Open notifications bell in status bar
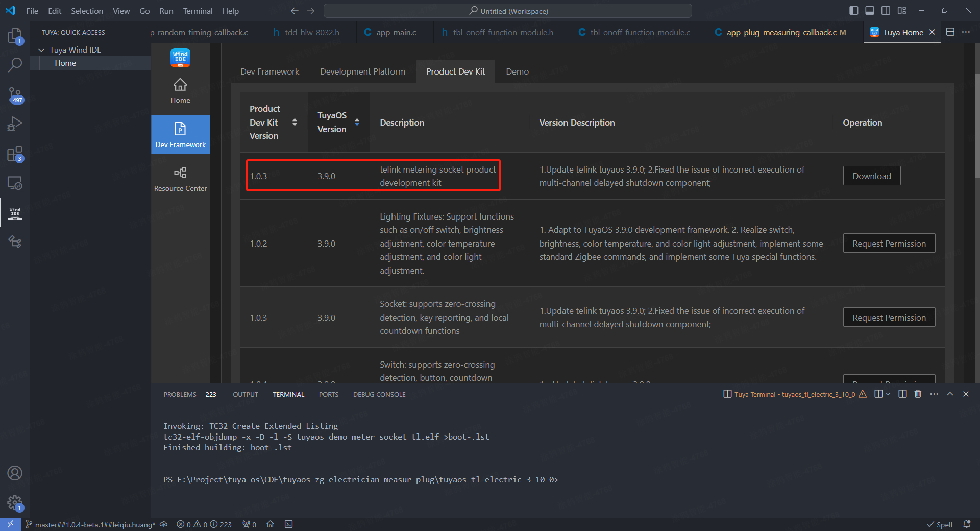This screenshot has width=980, height=531. coord(967,524)
